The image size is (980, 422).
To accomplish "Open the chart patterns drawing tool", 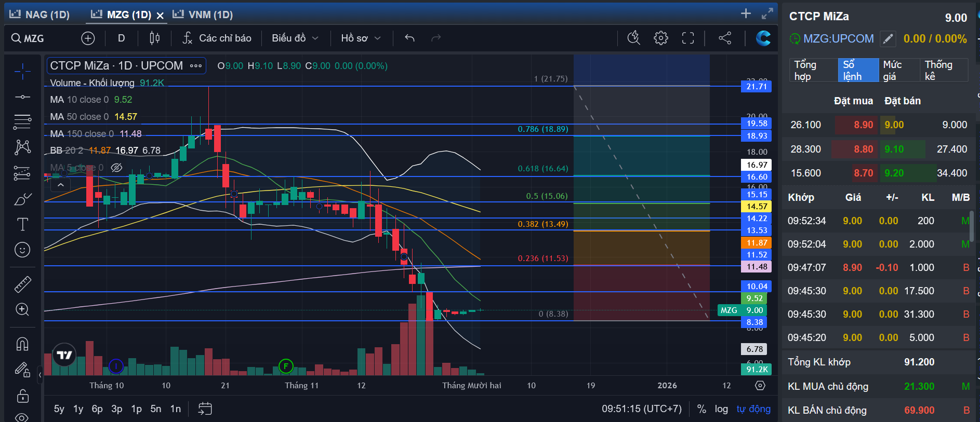I will click(22, 147).
